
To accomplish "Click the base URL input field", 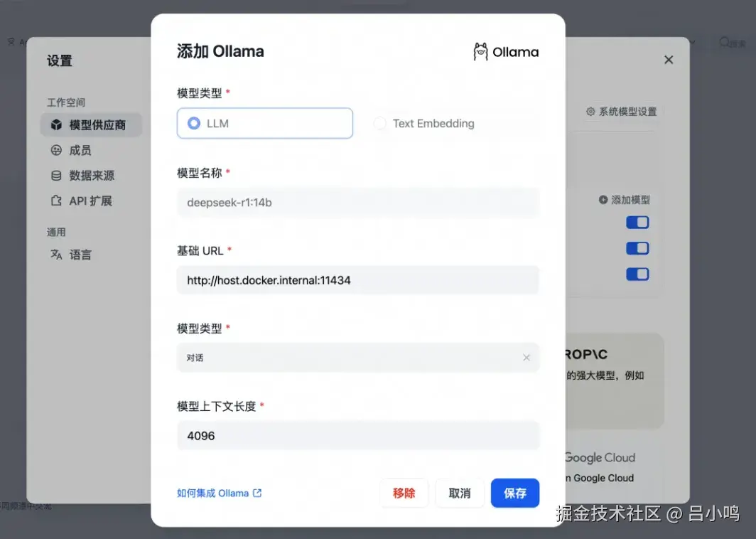I will (358, 280).
